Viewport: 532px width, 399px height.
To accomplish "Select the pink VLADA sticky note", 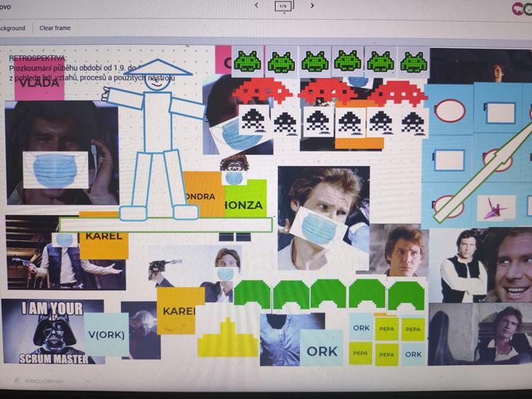I will (40, 80).
